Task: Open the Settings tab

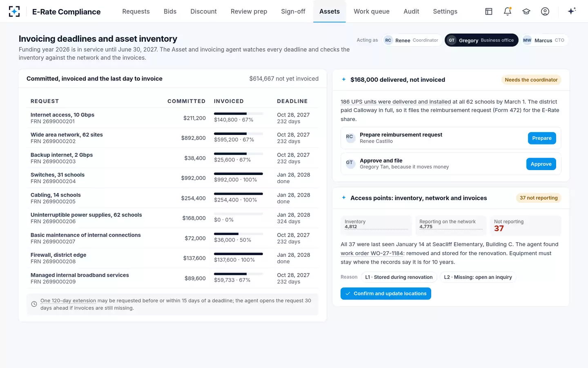Action: point(445,11)
